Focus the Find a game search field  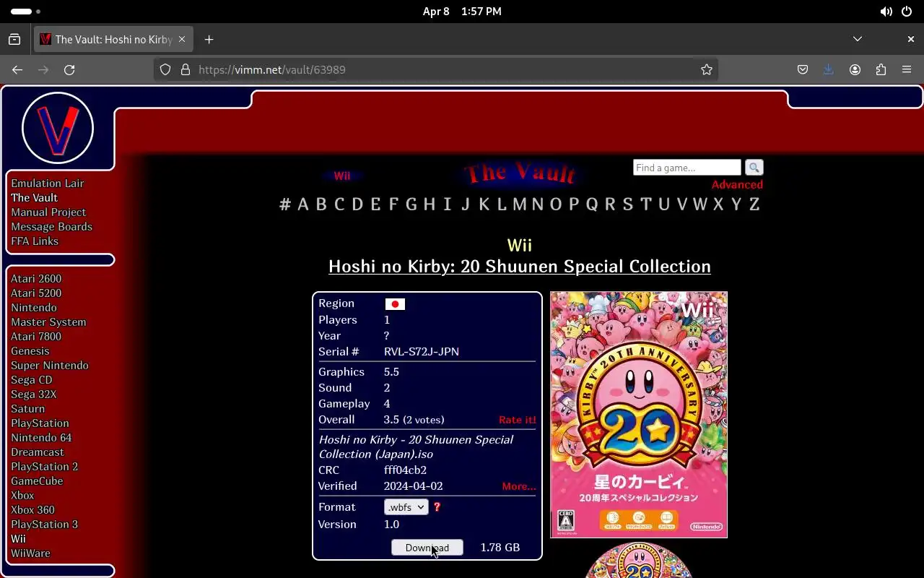tap(687, 168)
